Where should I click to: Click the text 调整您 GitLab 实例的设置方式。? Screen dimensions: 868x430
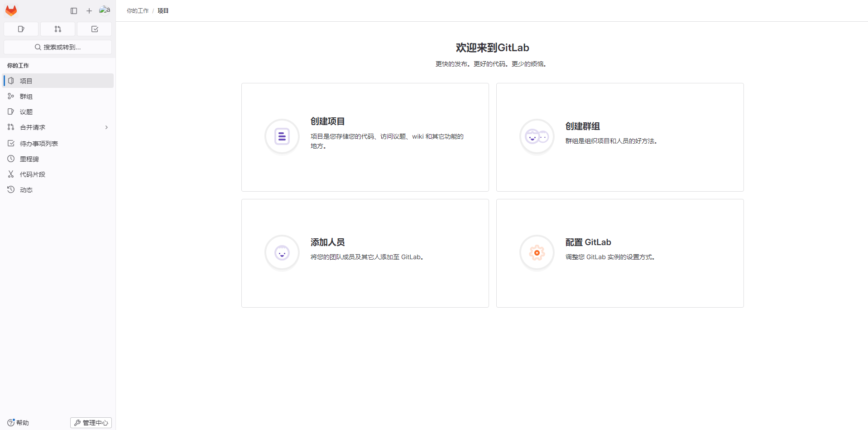(x=610, y=257)
